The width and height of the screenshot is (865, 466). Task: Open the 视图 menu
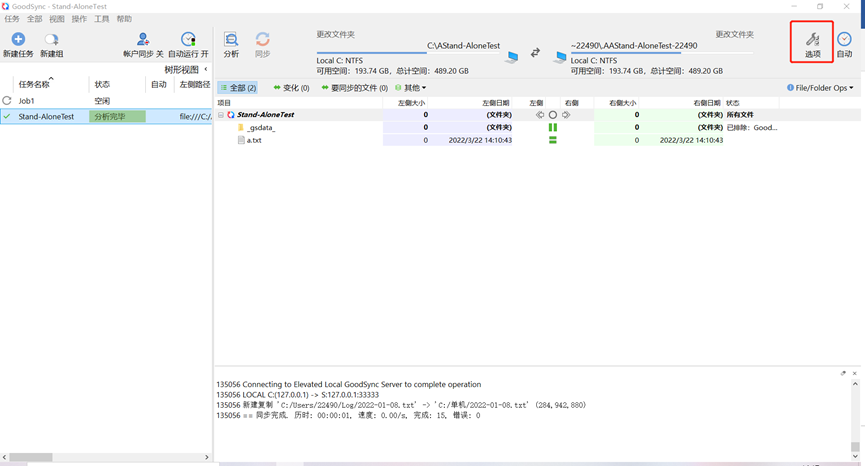(57, 19)
